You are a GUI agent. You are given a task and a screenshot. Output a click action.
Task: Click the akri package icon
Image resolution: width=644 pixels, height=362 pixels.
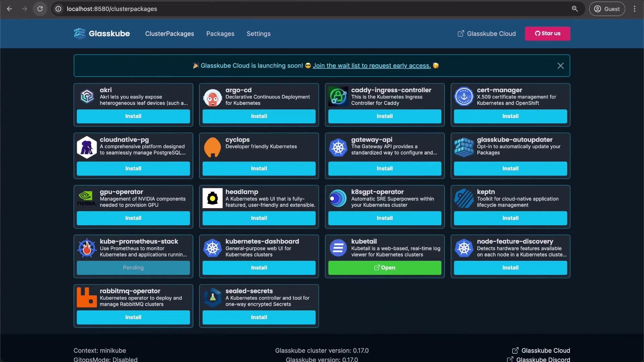coord(87,97)
